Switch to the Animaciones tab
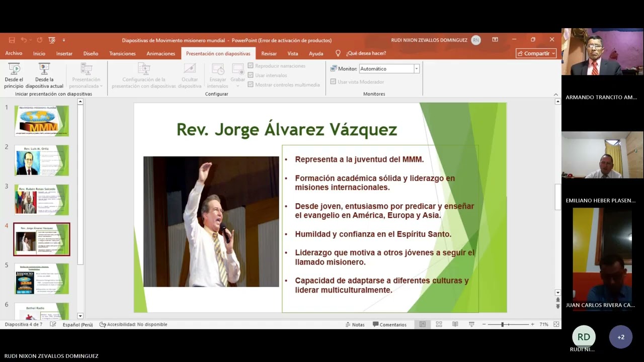 click(x=160, y=53)
